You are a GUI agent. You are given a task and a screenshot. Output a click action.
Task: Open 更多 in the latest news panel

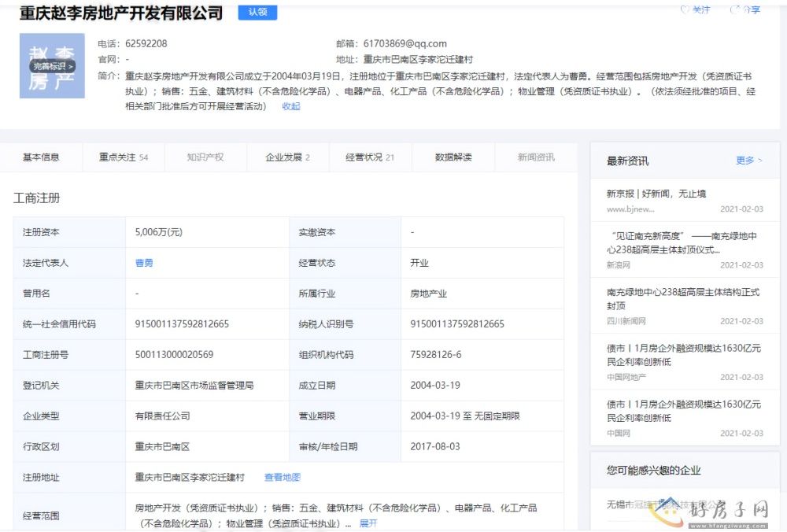[x=748, y=161]
